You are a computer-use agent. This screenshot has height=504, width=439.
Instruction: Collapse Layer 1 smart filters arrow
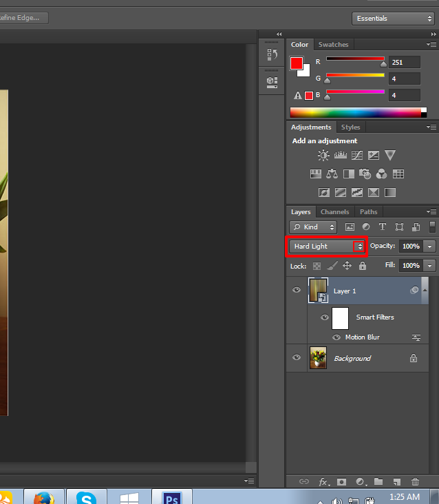tap(425, 290)
